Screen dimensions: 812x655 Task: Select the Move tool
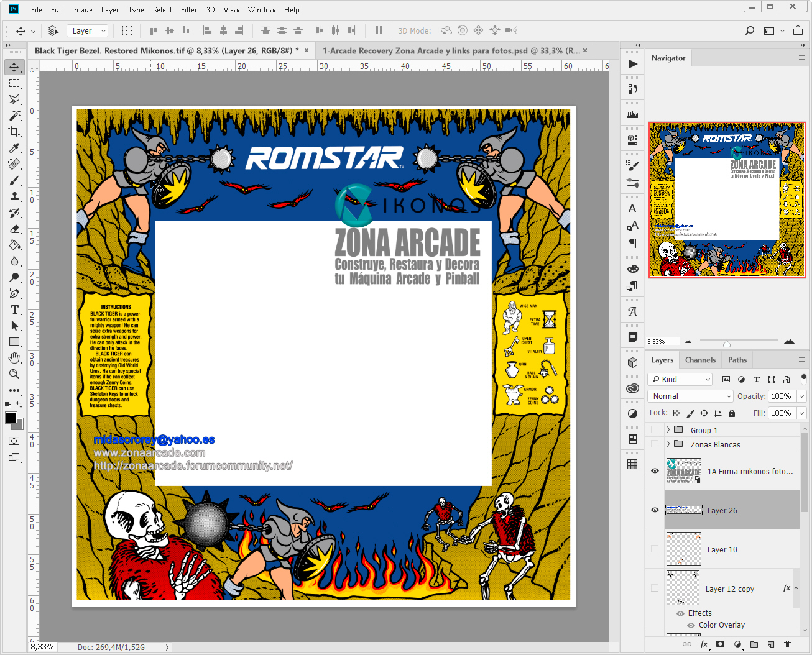(14, 67)
